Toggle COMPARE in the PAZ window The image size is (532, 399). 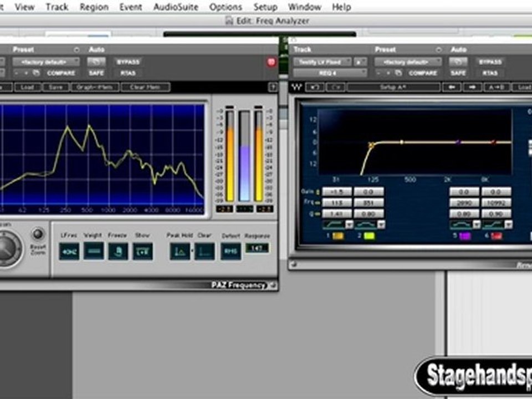pos(61,73)
